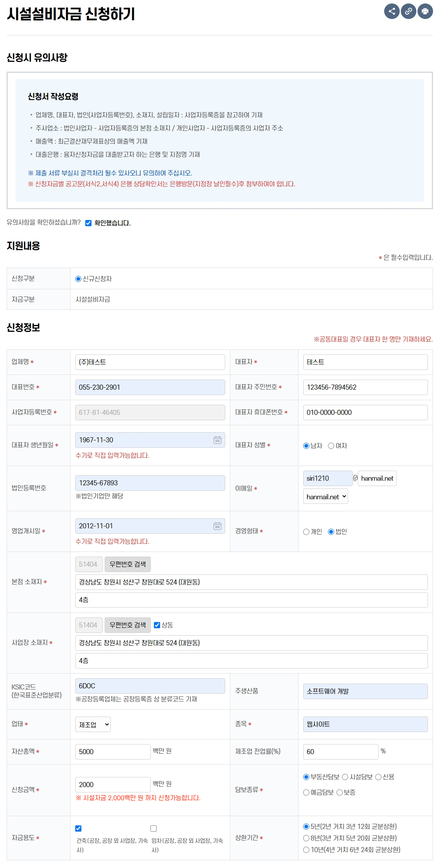Open the hanmail.net email domain dropdown
The width and height of the screenshot is (440, 868).
326,497
